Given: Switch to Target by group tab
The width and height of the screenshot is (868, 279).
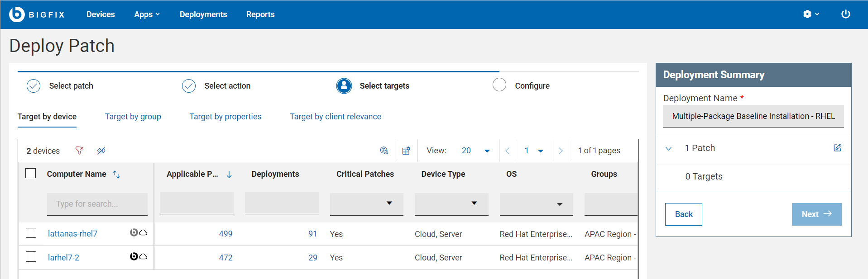Looking at the screenshot, I should click(133, 117).
